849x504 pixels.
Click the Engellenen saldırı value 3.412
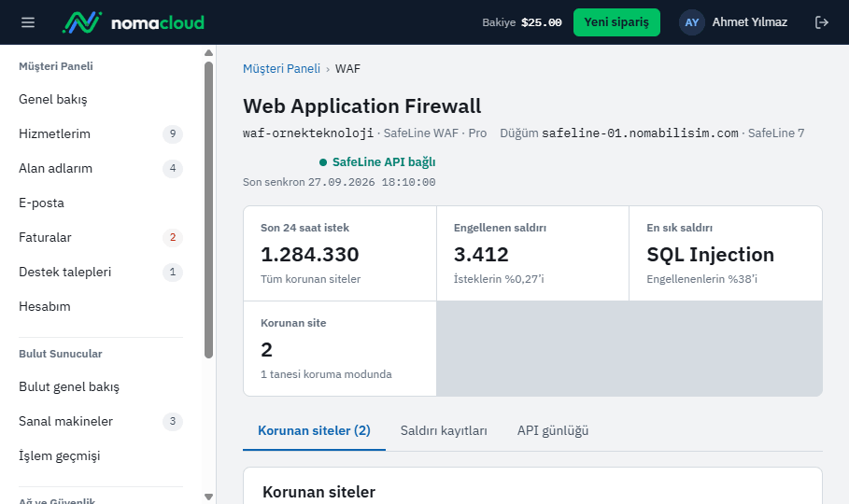point(481,255)
